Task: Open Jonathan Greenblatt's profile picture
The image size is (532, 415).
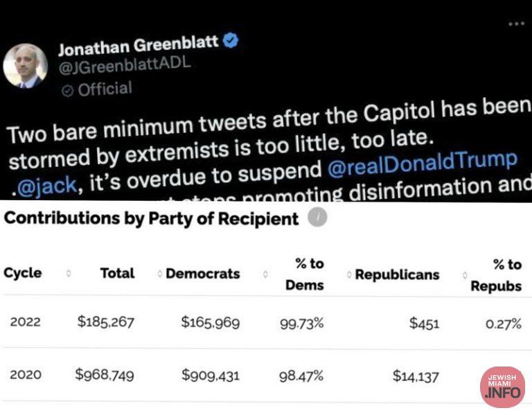Action: [26, 66]
